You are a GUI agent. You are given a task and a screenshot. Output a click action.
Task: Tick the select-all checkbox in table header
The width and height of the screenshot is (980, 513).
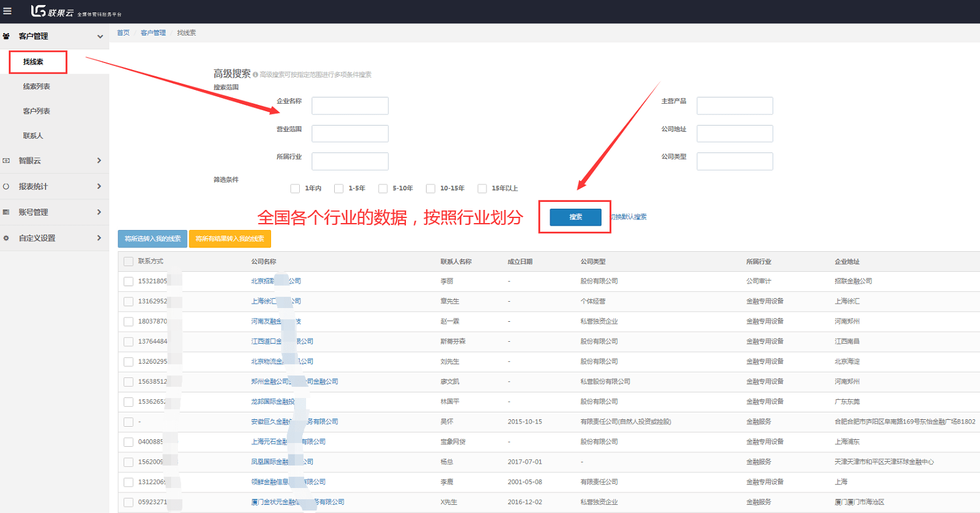pos(128,262)
